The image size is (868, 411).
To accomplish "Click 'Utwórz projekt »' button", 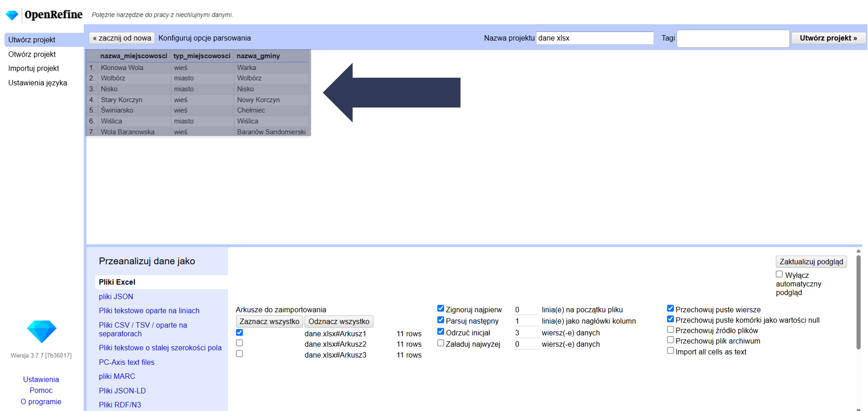I will (x=828, y=38).
